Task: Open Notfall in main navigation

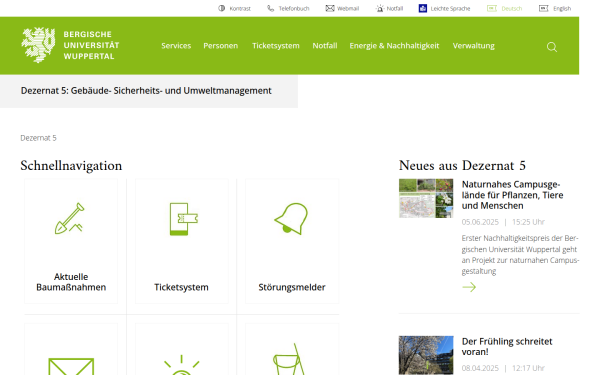Action: pyautogui.click(x=325, y=46)
